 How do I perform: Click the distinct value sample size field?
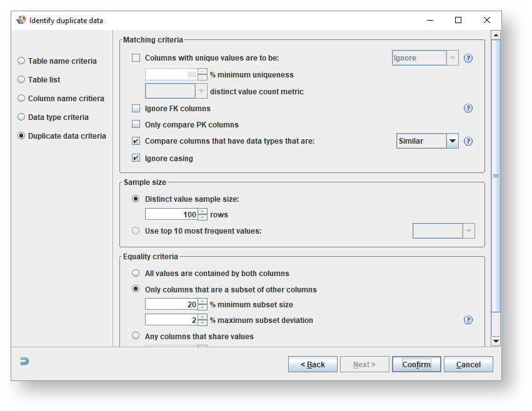(171, 215)
